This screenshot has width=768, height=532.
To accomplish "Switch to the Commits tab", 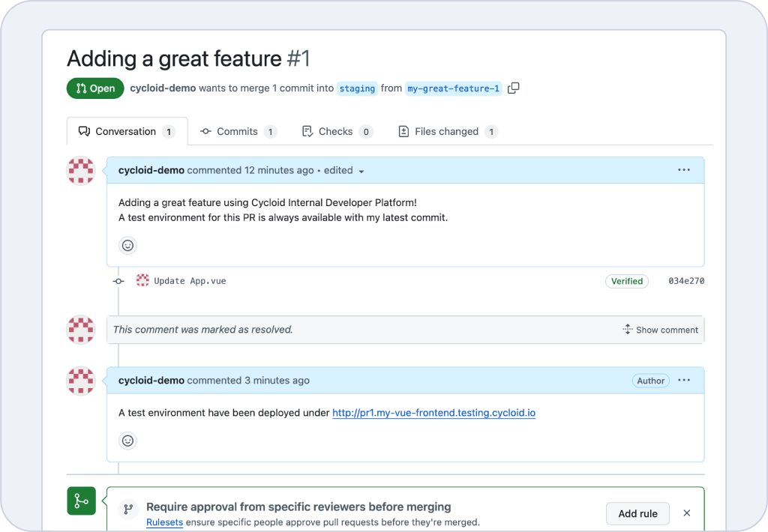I will click(238, 131).
